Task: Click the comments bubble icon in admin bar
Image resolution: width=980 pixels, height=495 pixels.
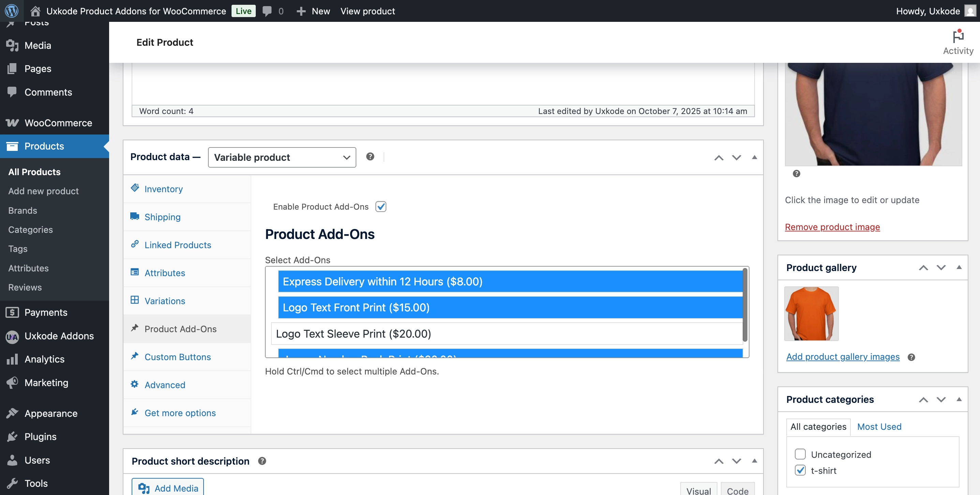Action: 267,11
